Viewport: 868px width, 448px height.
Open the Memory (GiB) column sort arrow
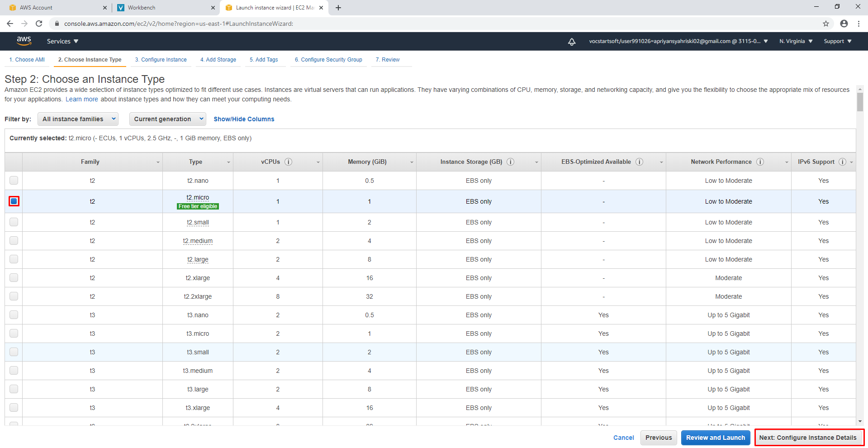pos(412,162)
